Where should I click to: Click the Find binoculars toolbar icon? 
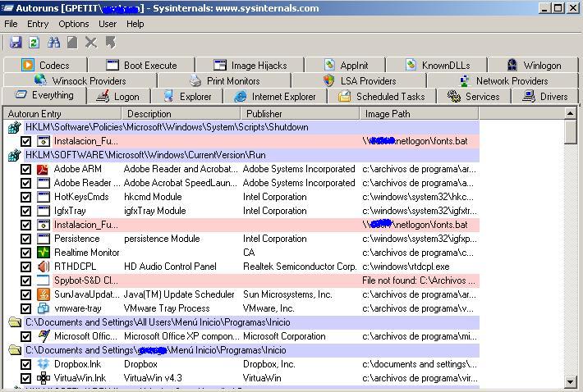pos(53,43)
